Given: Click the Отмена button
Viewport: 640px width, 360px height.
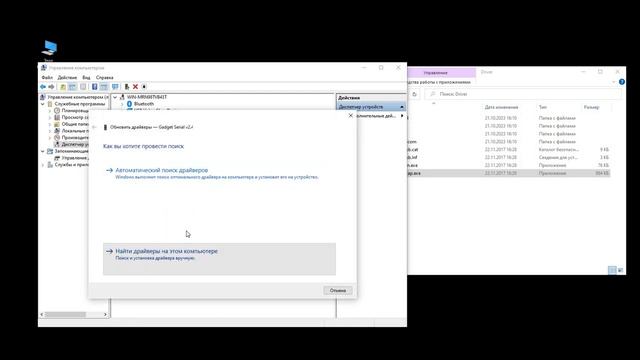Looking at the screenshot, I should pyautogui.click(x=338, y=291).
